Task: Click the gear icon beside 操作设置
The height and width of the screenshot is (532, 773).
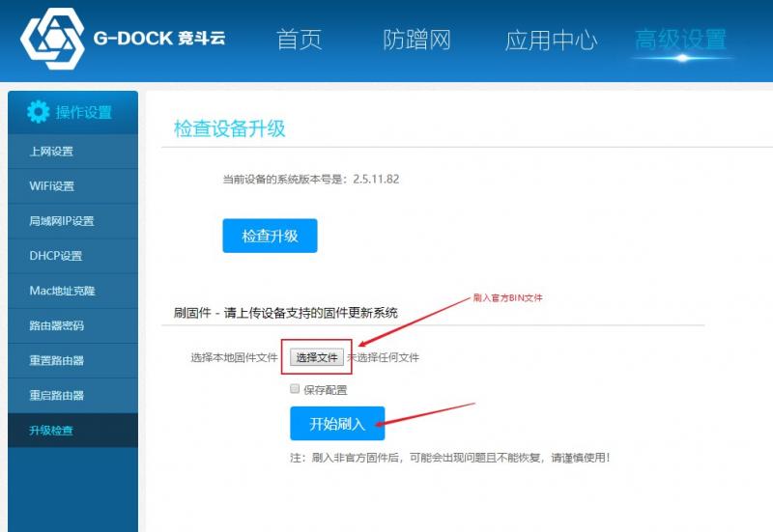Action: click(38, 112)
